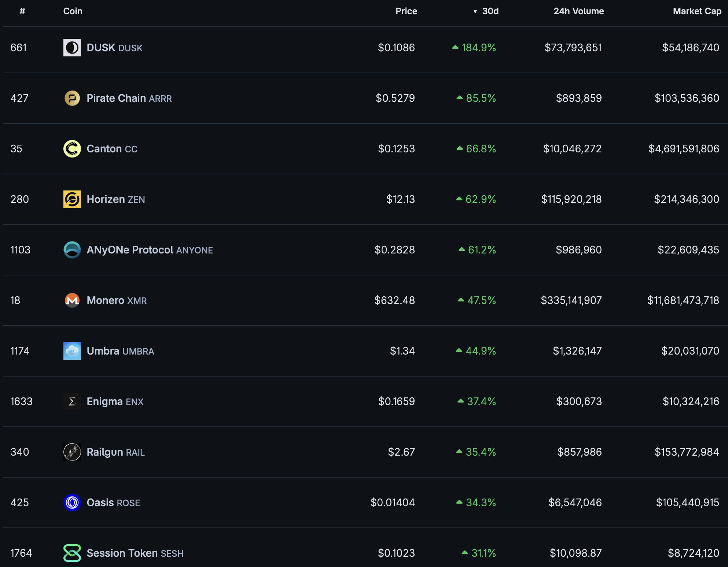This screenshot has width=728, height=567.
Task: Click the Monero XMR logo icon
Action: point(72,300)
